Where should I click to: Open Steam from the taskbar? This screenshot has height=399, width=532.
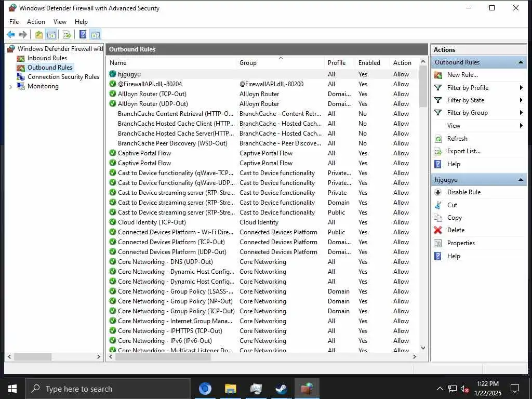[x=281, y=389]
